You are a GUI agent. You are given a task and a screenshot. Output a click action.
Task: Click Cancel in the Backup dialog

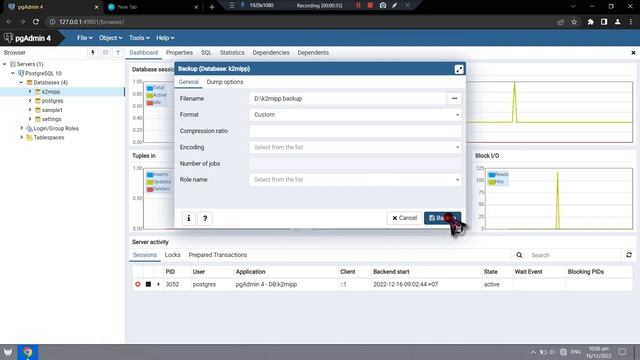point(404,218)
